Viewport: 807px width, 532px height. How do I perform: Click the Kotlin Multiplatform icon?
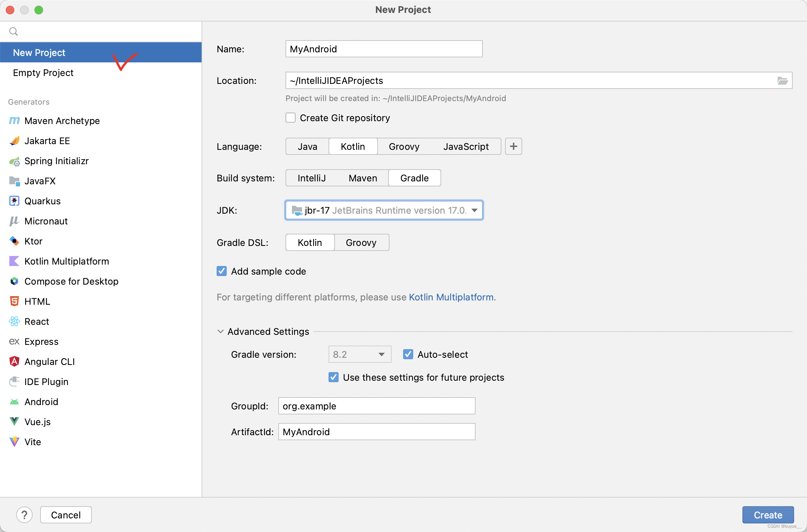point(14,261)
